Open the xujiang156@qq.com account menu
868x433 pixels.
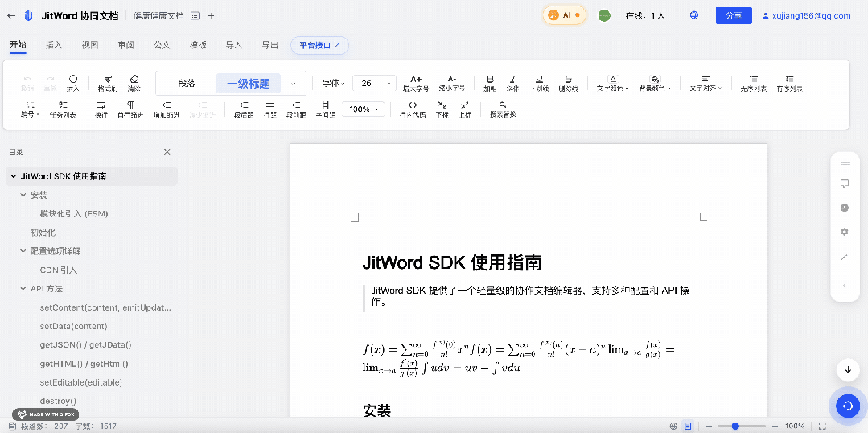point(806,15)
